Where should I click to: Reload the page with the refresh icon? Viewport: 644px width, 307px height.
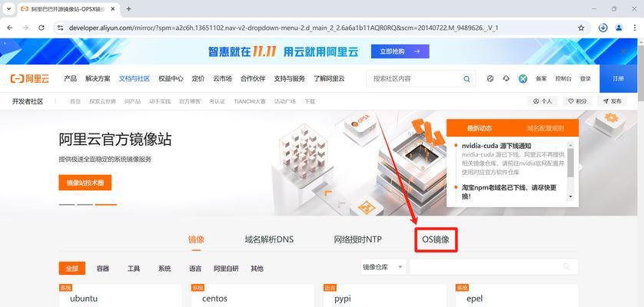click(x=41, y=28)
